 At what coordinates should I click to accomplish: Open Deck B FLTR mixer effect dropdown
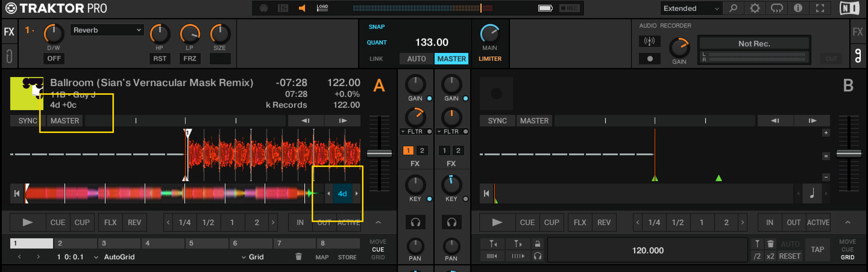(x=439, y=132)
